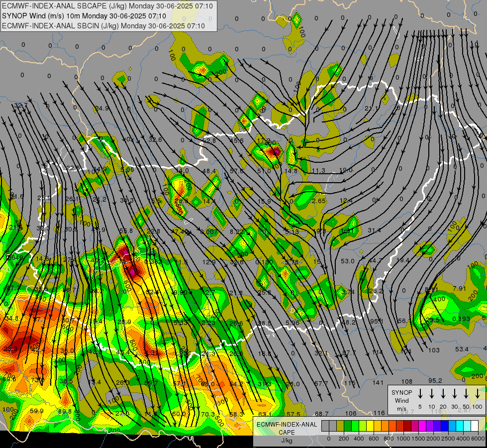This screenshot has width=487, height=448.
Task: Click the map value 2.65
Action: pos(319,201)
